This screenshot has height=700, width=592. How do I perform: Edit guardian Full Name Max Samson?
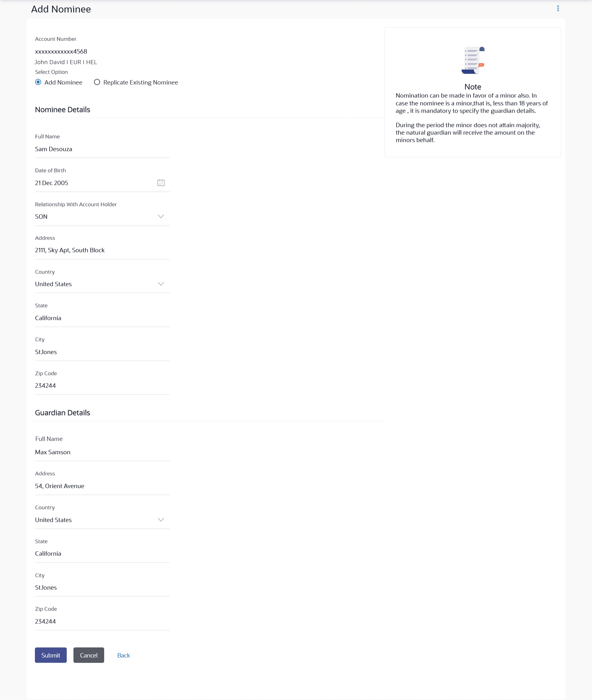[x=103, y=452]
